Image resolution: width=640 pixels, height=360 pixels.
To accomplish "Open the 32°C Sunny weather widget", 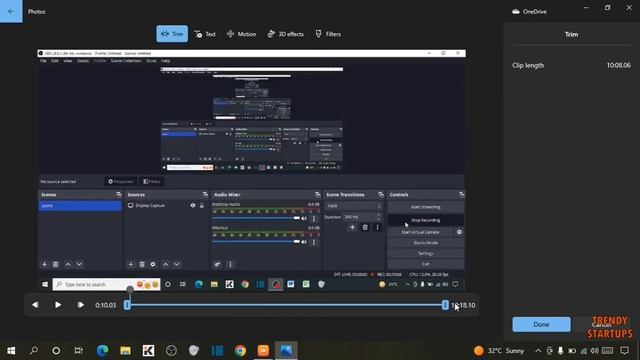I will [499, 351].
